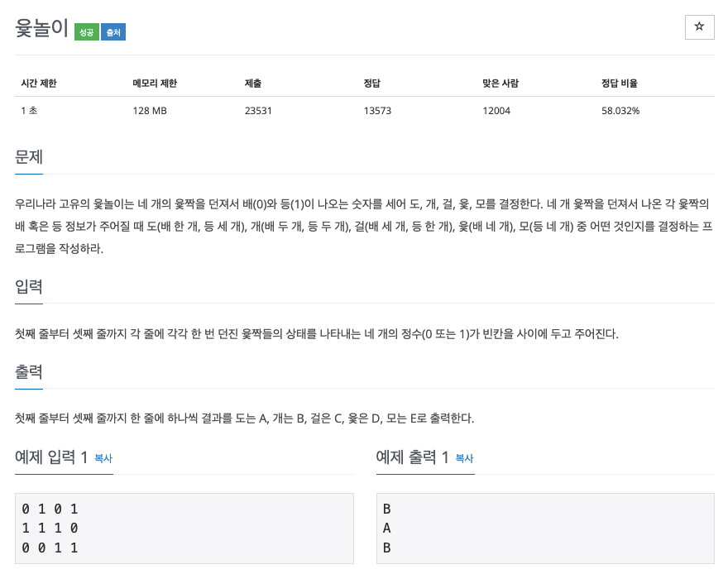This screenshot has width=728, height=574.
Task: Click the 13573 correct answers value
Action: pyautogui.click(x=377, y=111)
